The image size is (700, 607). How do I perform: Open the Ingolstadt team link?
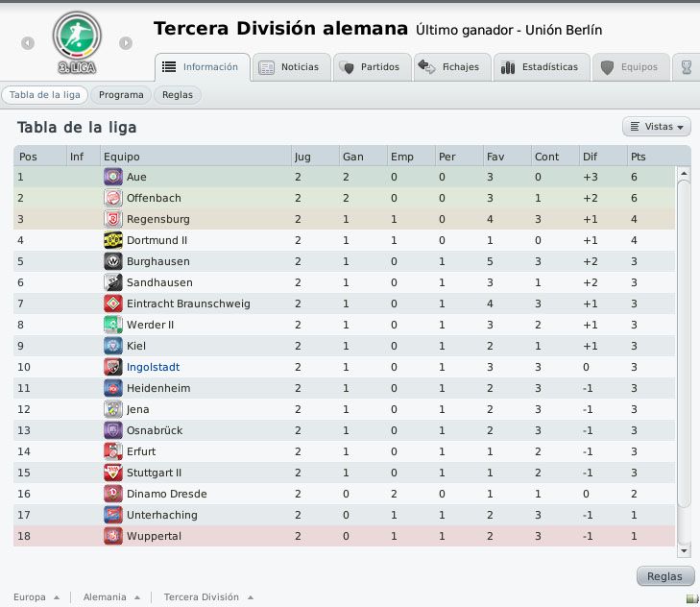pyautogui.click(x=153, y=367)
